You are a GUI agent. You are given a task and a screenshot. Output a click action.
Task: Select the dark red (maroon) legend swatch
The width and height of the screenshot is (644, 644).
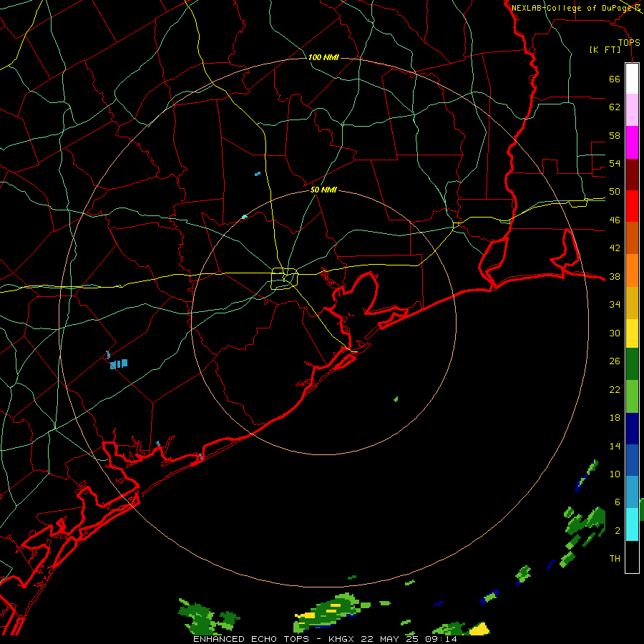tap(632, 175)
